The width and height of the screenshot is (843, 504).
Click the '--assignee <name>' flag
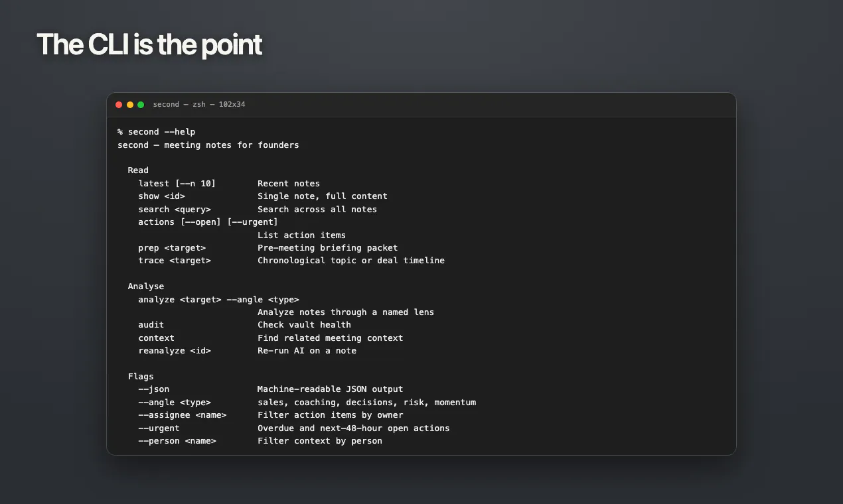(x=183, y=415)
